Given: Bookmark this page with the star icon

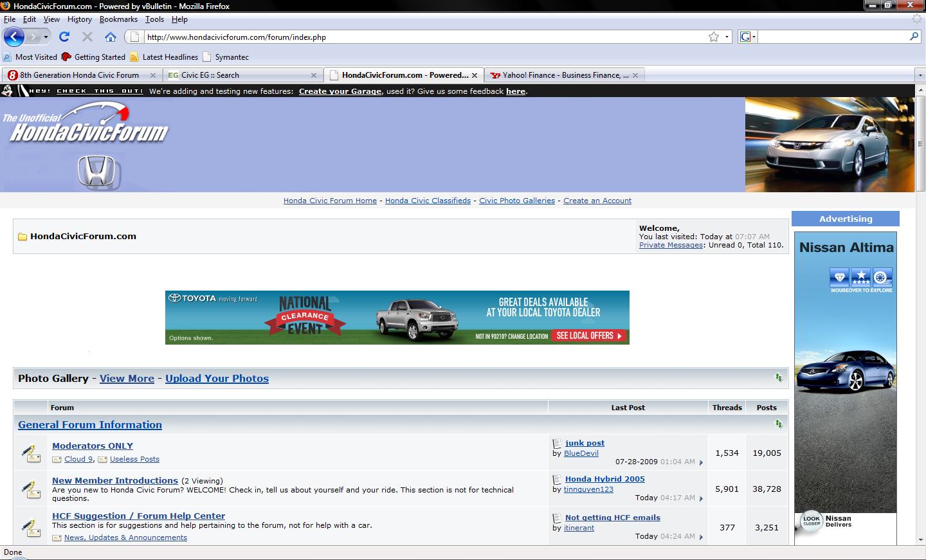Looking at the screenshot, I should [714, 37].
